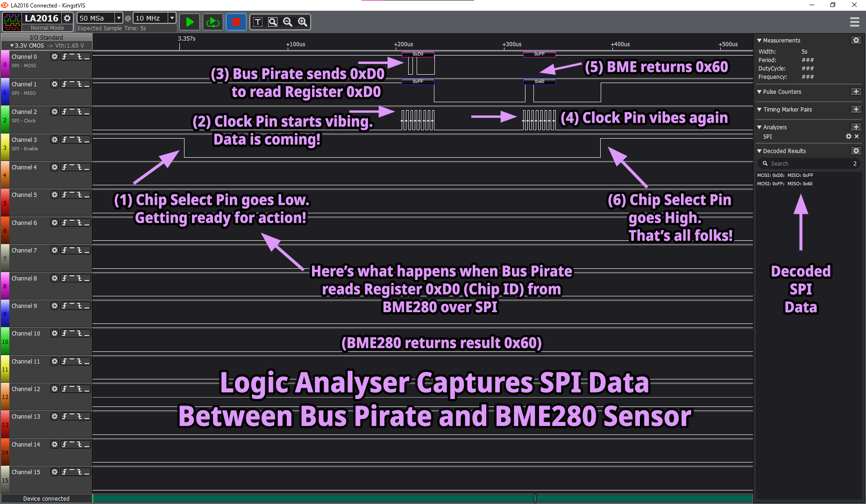Collapse the Pulse Counters section

[x=760, y=92]
